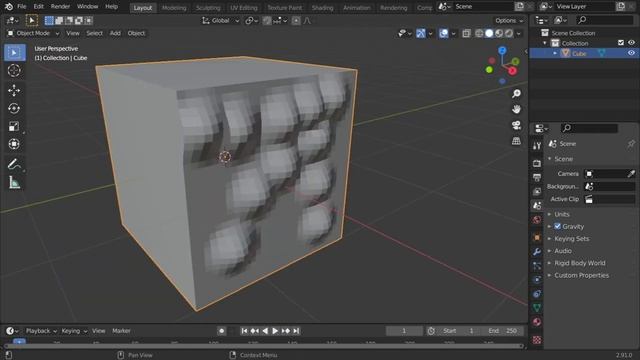Select the Scale tool
Viewport: 640px width, 360px height.
(14, 126)
